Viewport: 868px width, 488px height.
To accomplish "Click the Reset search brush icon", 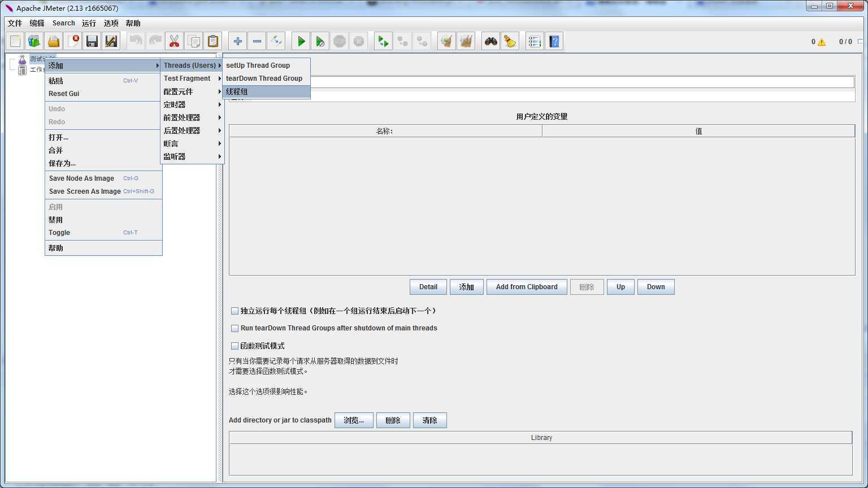I will (510, 41).
